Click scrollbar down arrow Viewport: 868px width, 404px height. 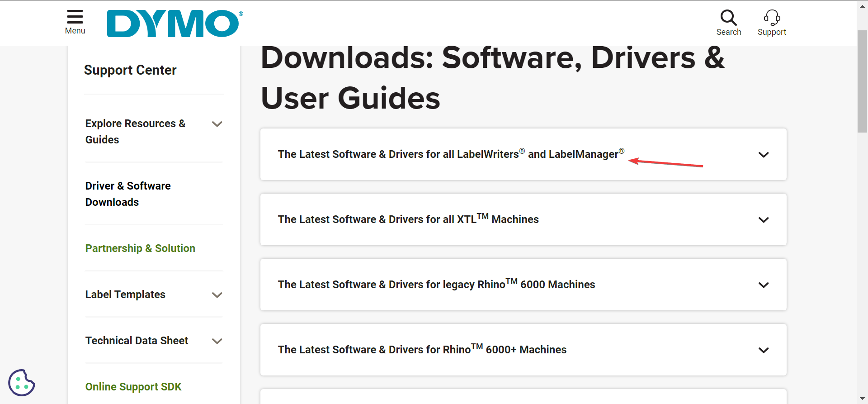pyautogui.click(x=862, y=399)
